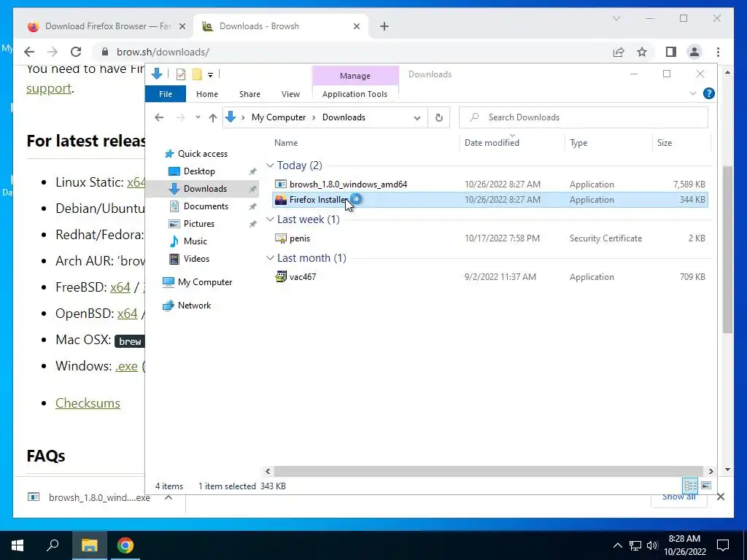Collapse the Last week (1) group
Viewport: 747px width, 560px height.
pyautogui.click(x=270, y=219)
